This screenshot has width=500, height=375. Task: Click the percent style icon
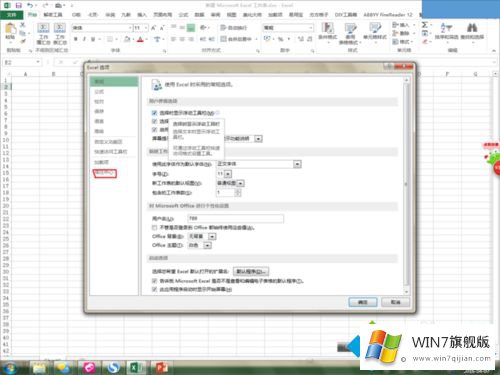pos(281,39)
